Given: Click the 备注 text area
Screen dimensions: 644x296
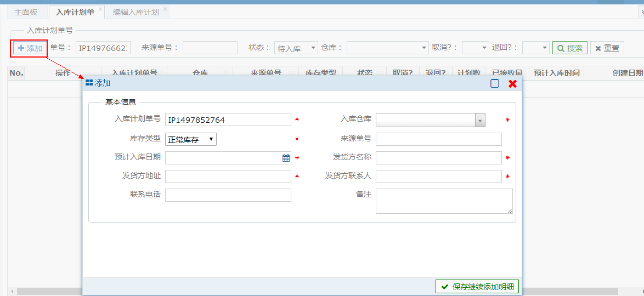Looking at the screenshot, I should (444, 201).
